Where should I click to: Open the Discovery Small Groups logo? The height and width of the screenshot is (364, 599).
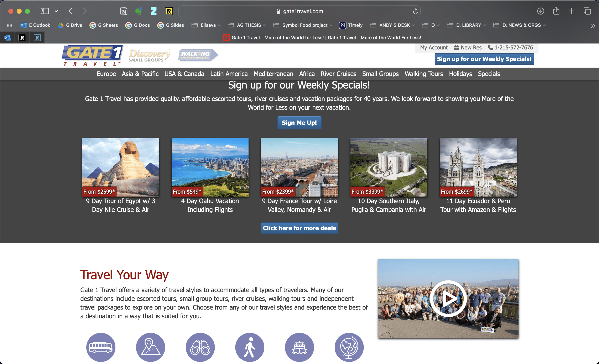149,55
